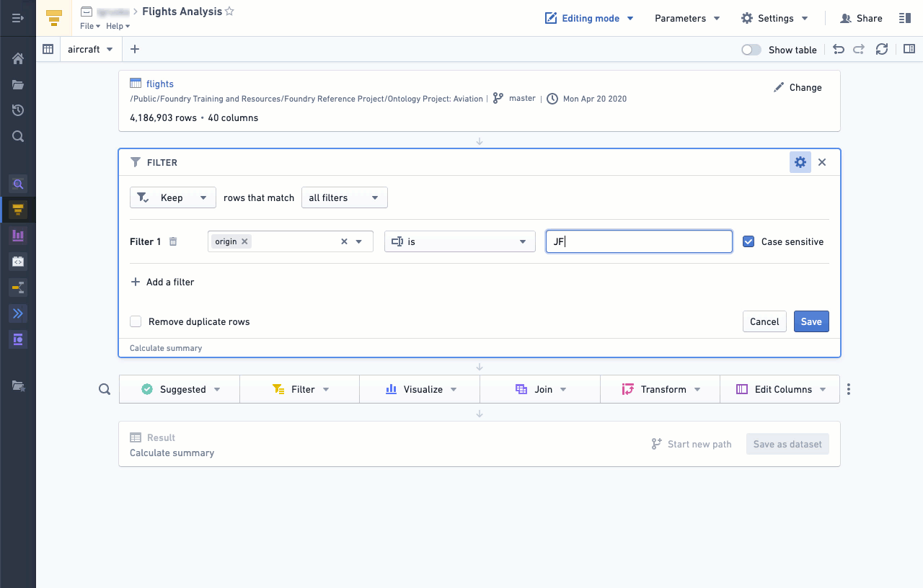Click Add a filter link

coord(162,282)
